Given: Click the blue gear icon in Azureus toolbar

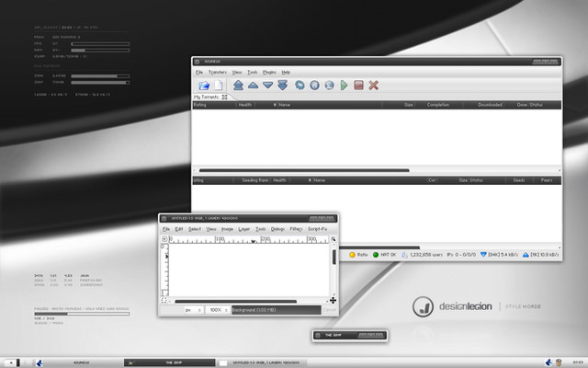Looking at the screenshot, I should pyautogui.click(x=300, y=86).
